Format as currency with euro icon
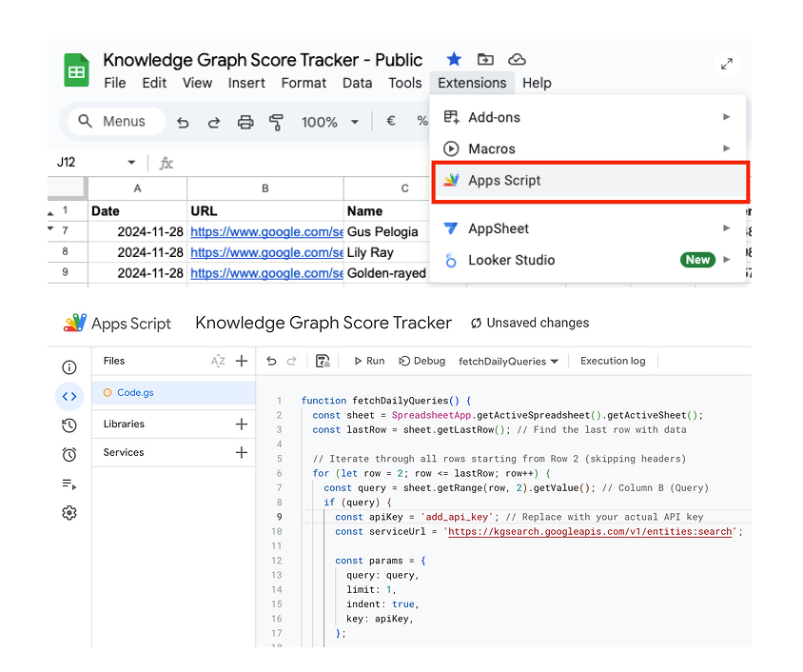This screenshot has height=672, width=803. [x=391, y=122]
